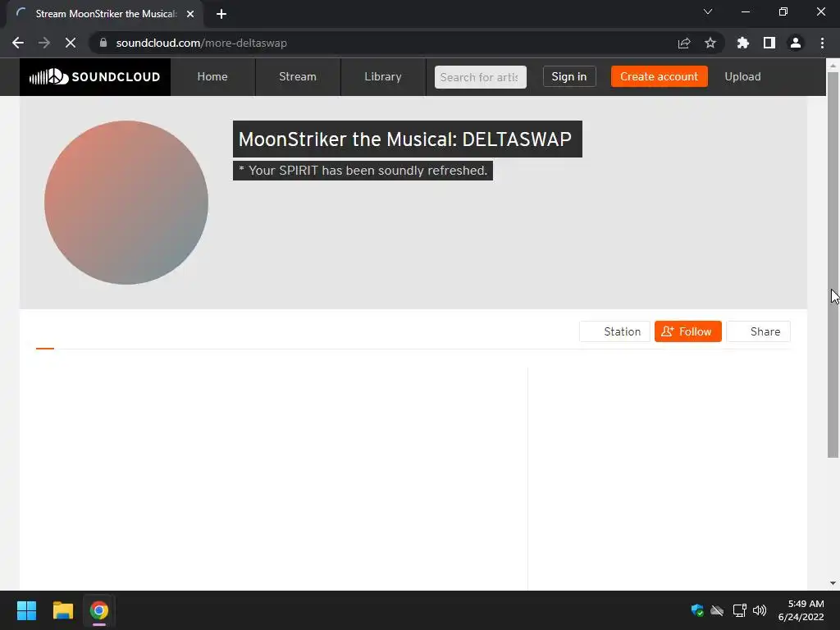Share this page icon in address bar

pyautogui.click(x=684, y=43)
